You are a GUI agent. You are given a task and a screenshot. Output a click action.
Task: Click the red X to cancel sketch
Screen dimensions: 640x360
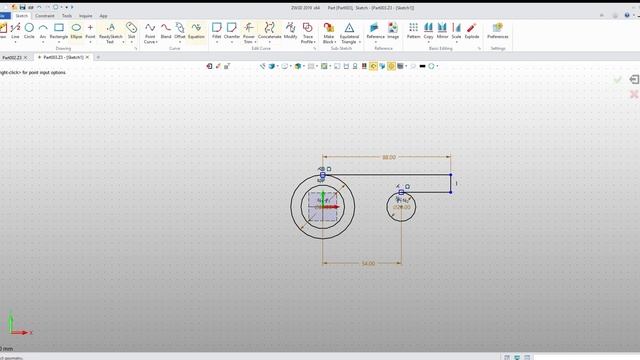click(x=634, y=94)
